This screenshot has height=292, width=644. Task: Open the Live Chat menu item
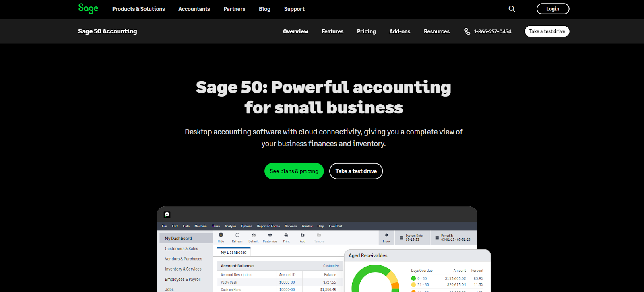(335, 226)
